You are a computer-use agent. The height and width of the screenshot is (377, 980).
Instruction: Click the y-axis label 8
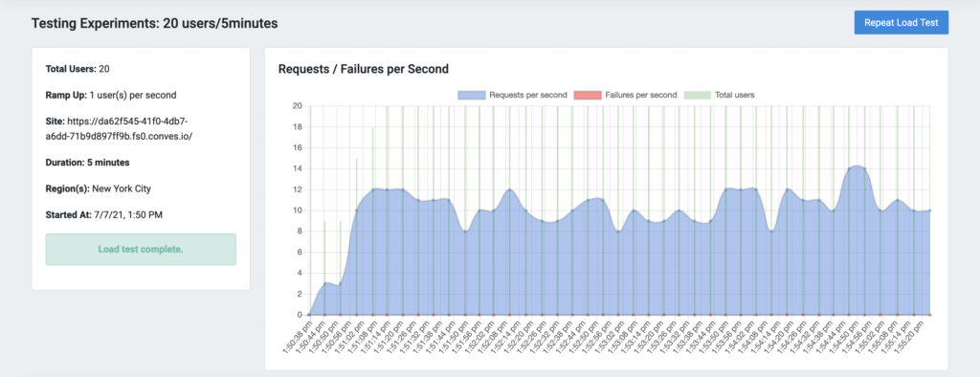click(300, 232)
